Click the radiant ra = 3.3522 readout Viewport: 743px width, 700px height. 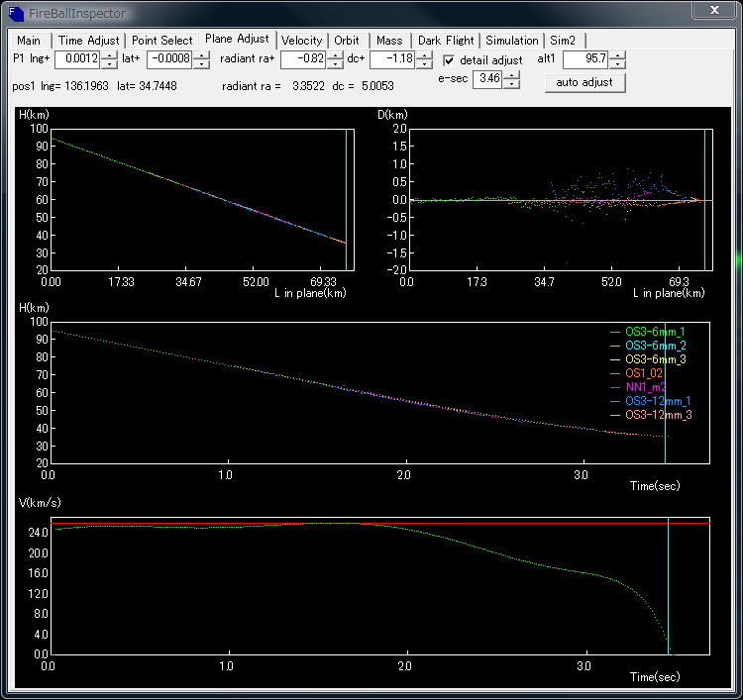click(273, 86)
